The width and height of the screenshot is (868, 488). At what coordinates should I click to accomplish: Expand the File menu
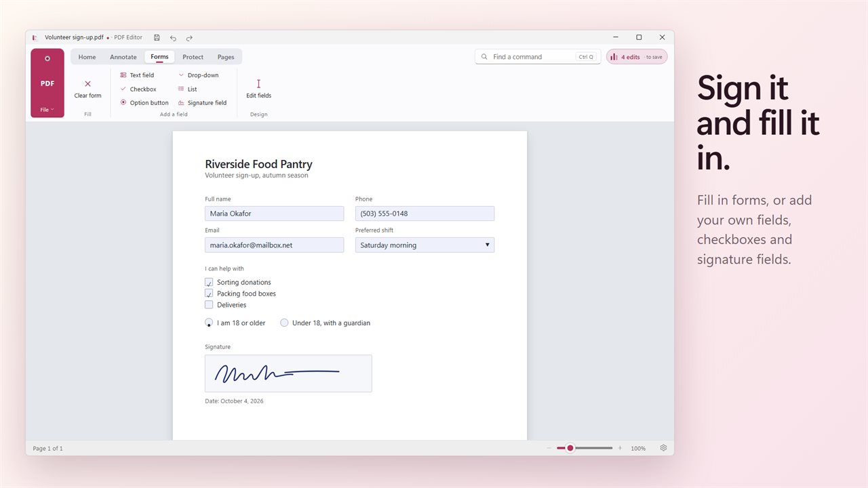[47, 109]
